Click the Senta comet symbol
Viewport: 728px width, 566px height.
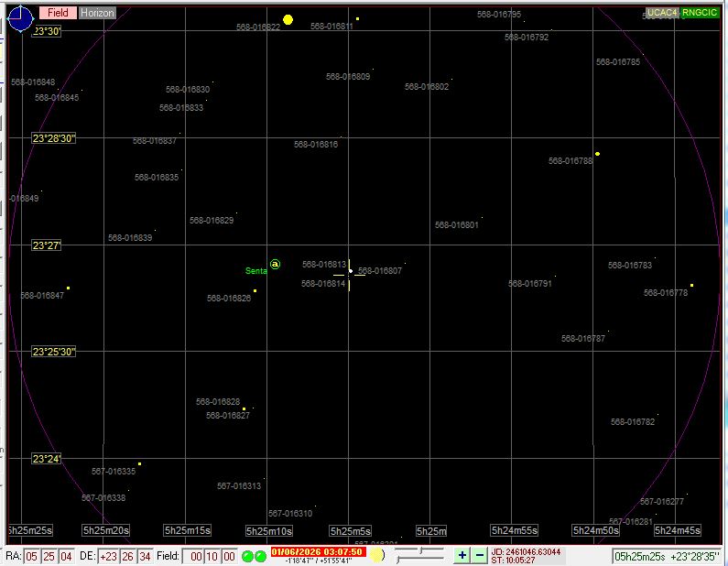pos(275,265)
